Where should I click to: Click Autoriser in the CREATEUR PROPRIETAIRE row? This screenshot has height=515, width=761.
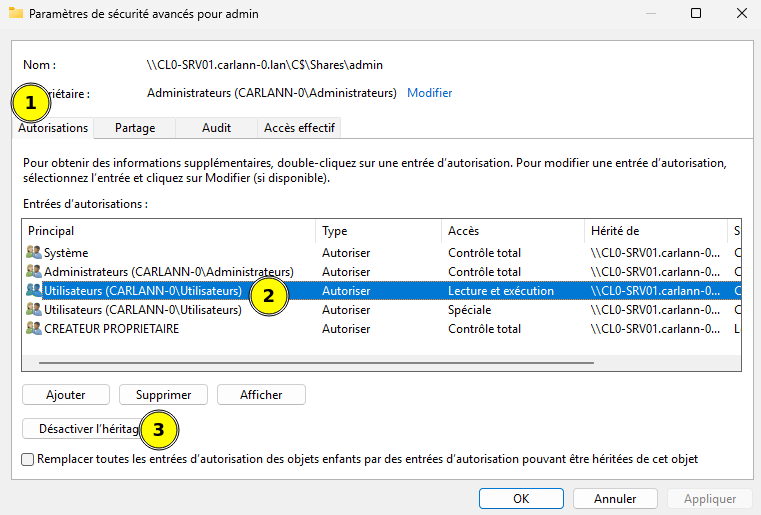(346, 328)
